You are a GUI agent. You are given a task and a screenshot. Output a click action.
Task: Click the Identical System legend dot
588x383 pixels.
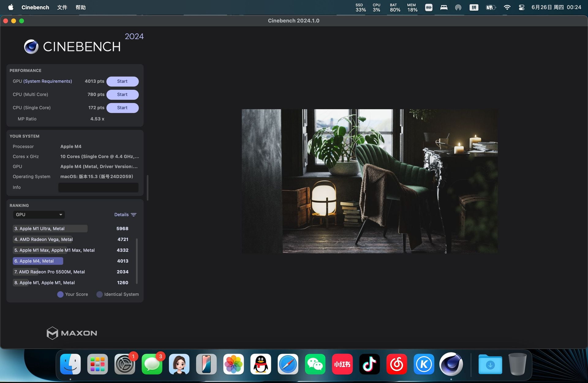pyautogui.click(x=100, y=294)
